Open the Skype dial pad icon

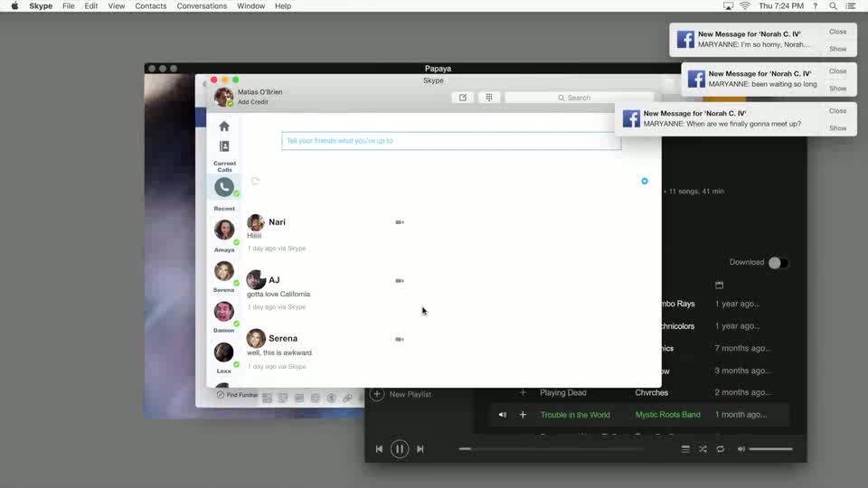489,98
